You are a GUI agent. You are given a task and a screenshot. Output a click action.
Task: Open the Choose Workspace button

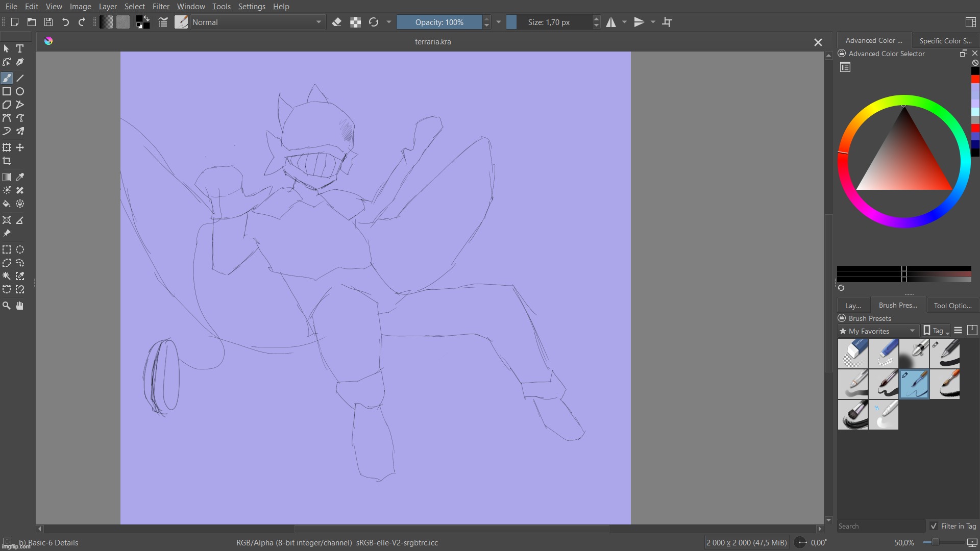[x=970, y=22]
